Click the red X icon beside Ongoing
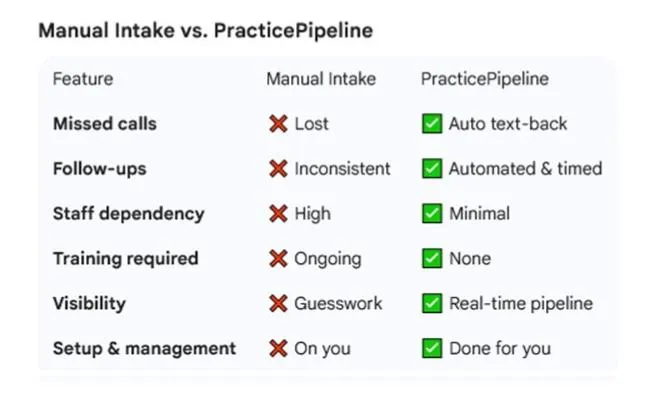Image resolution: width=656 pixels, height=406 pixels. click(x=278, y=258)
